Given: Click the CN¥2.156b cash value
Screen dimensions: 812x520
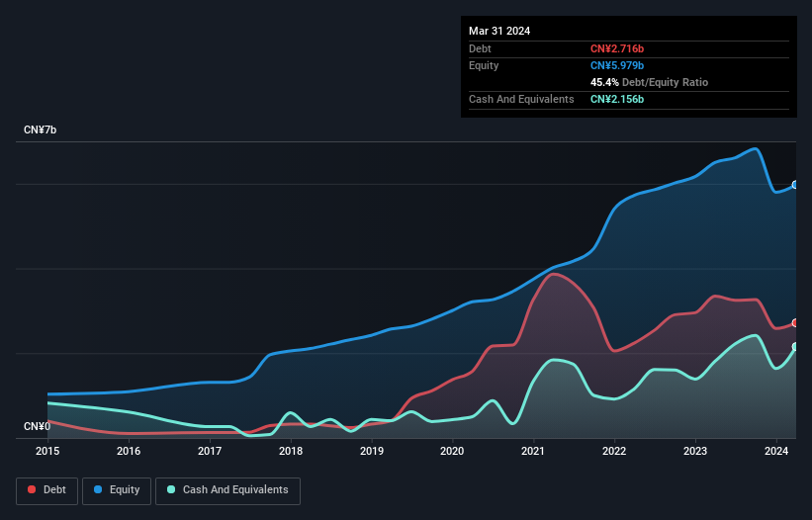Looking at the screenshot, I should (x=617, y=99).
